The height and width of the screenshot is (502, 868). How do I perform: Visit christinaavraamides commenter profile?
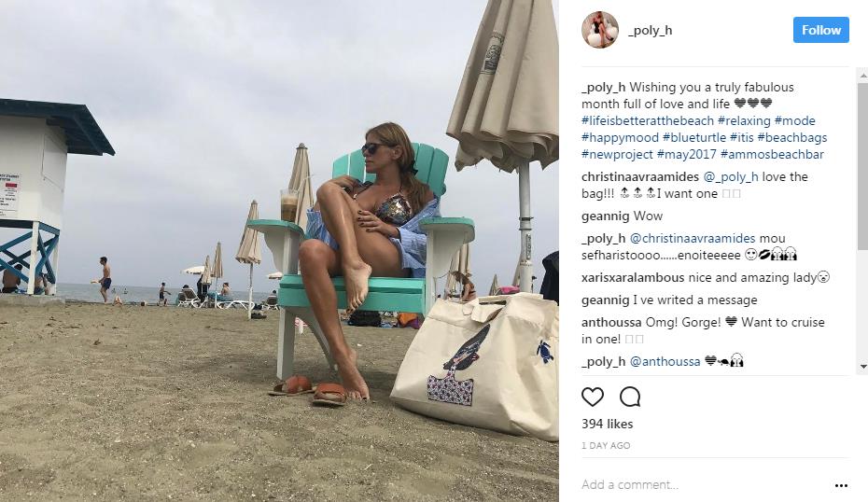tap(640, 176)
